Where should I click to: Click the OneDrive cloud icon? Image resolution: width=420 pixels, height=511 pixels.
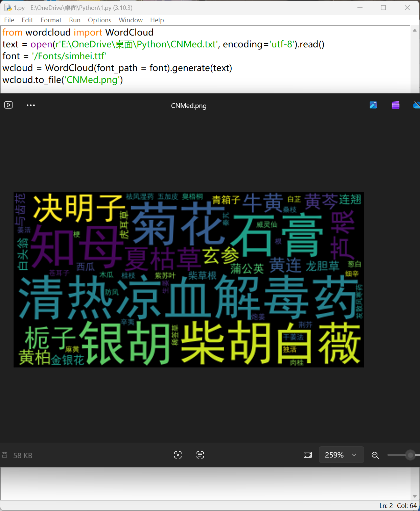pyautogui.click(x=417, y=105)
